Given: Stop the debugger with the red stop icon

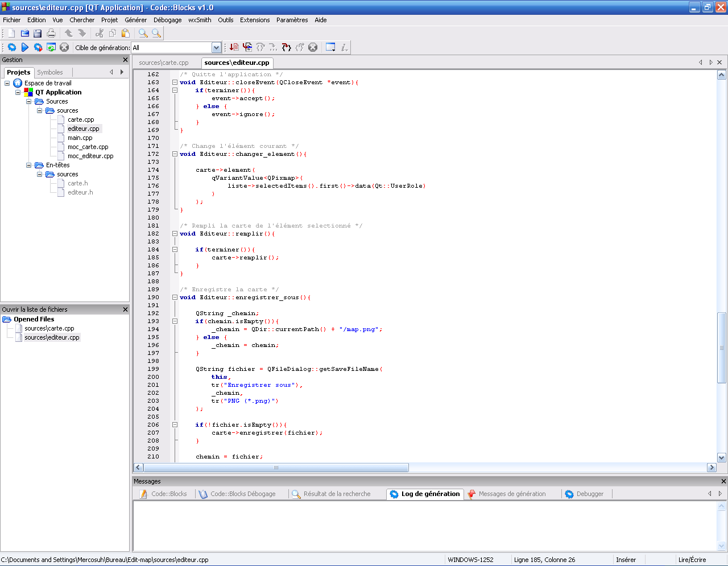Looking at the screenshot, I should click(313, 47).
